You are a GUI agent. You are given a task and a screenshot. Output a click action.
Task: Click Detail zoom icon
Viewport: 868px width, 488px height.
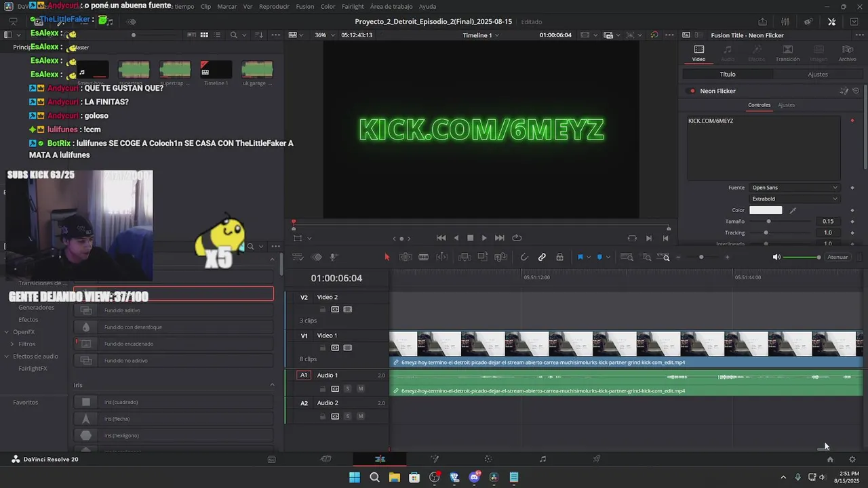pos(647,257)
